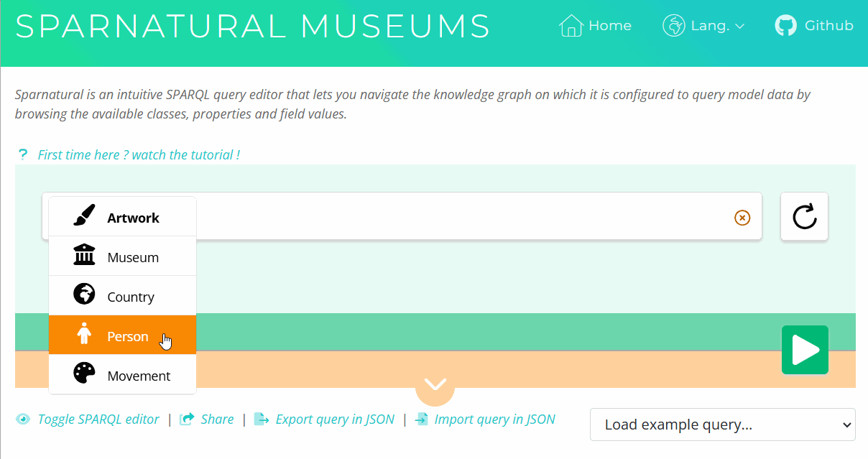This screenshot has height=459, width=868.
Task: Click Import query in JSON
Action: [485, 419]
